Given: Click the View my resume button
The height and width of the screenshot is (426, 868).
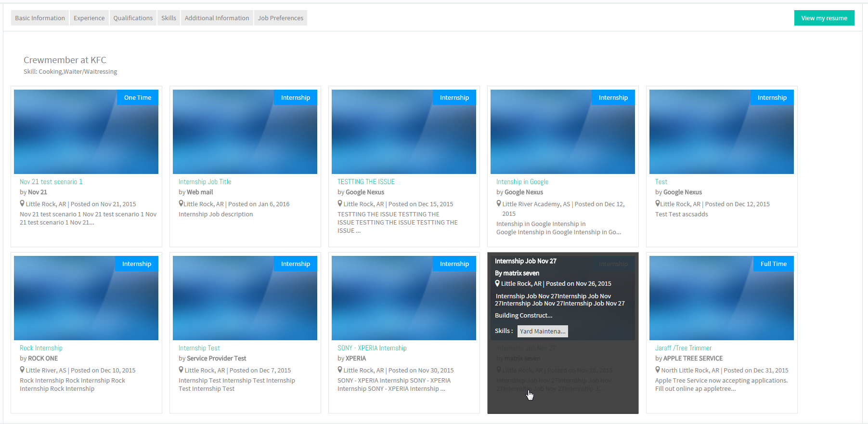Looking at the screenshot, I should point(824,18).
